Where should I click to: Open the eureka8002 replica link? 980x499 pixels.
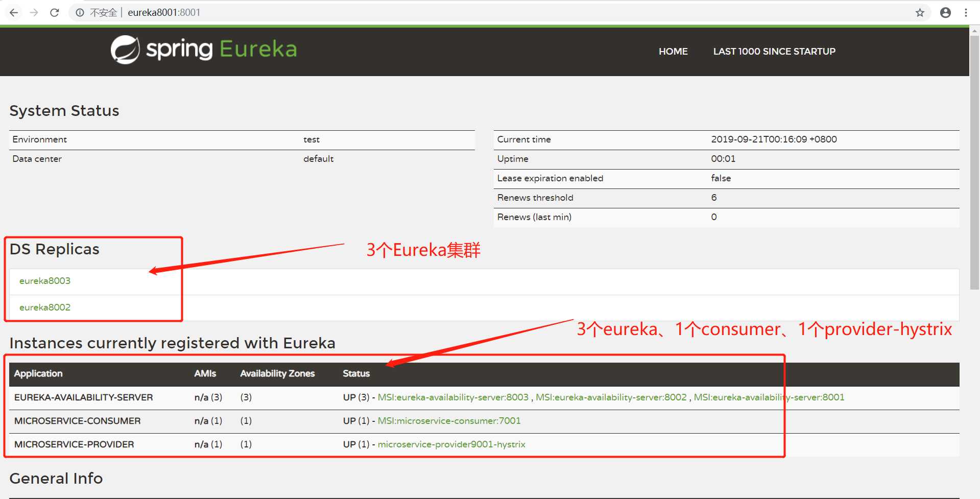point(45,307)
